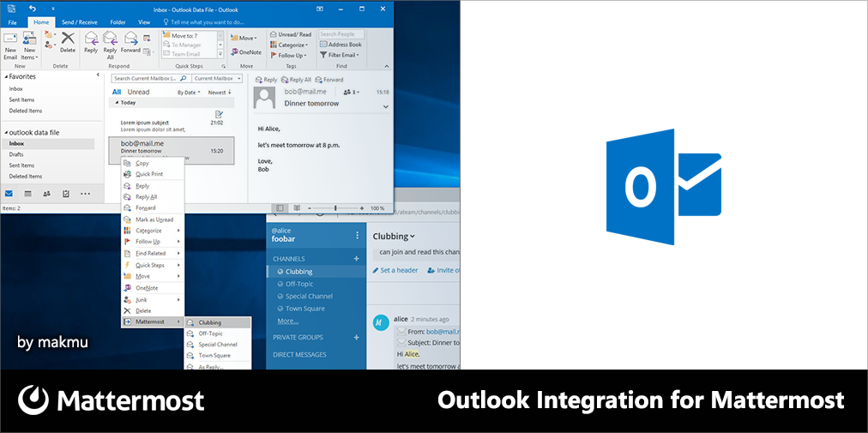
Task: Click Reply in the reading pane header
Action: tap(266, 80)
